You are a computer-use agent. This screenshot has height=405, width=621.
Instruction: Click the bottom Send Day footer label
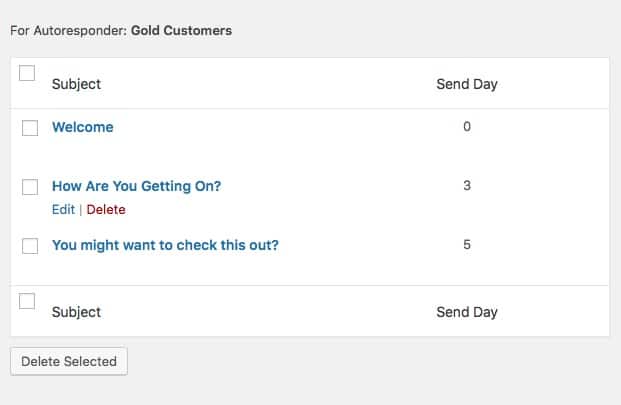click(x=467, y=312)
